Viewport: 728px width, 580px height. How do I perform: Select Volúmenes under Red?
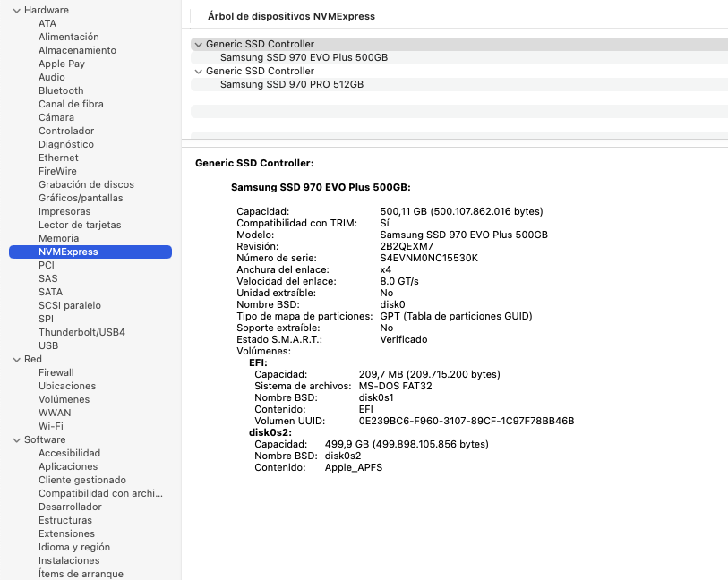point(64,400)
